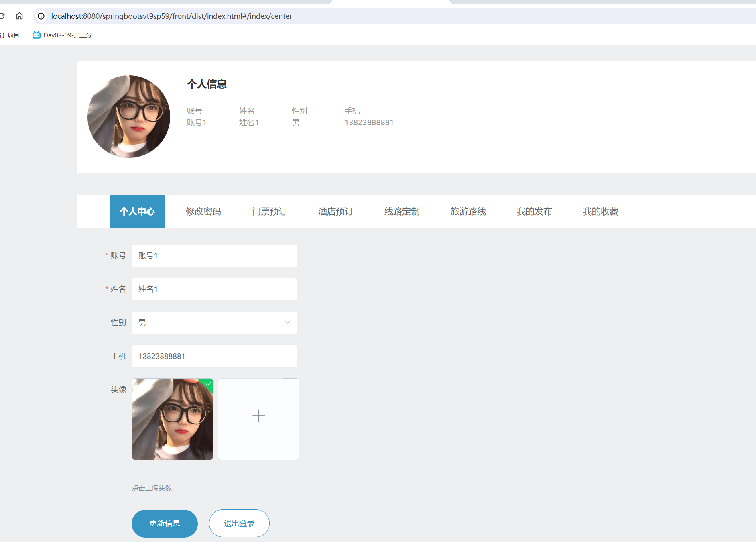
Task: Open the 我的收藏 tab
Action: pyautogui.click(x=601, y=211)
